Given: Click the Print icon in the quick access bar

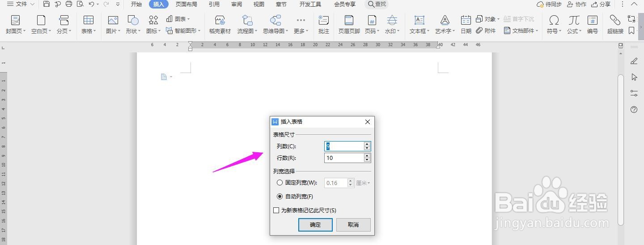Looking at the screenshot, I should (69, 4).
